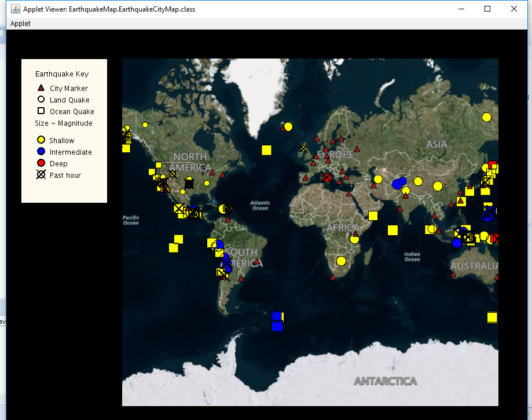Viewport: 532px width, 420px height.
Task: Click the Ocean Quake square in the legend
Action: pos(40,111)
